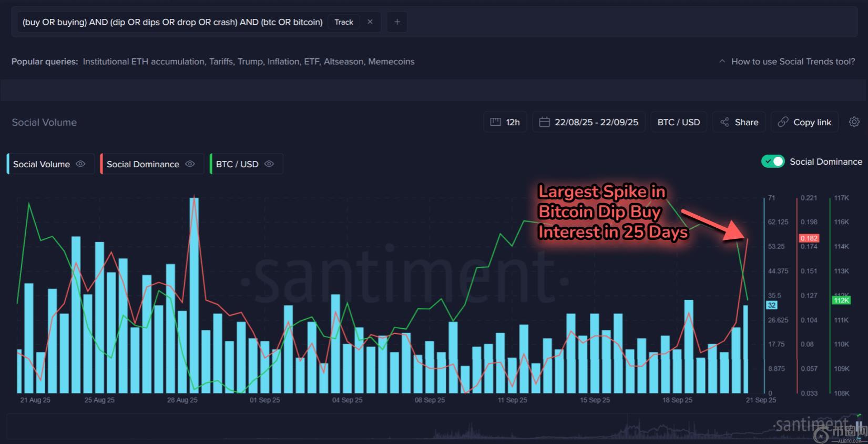Click the 12h interval icon

495,122
